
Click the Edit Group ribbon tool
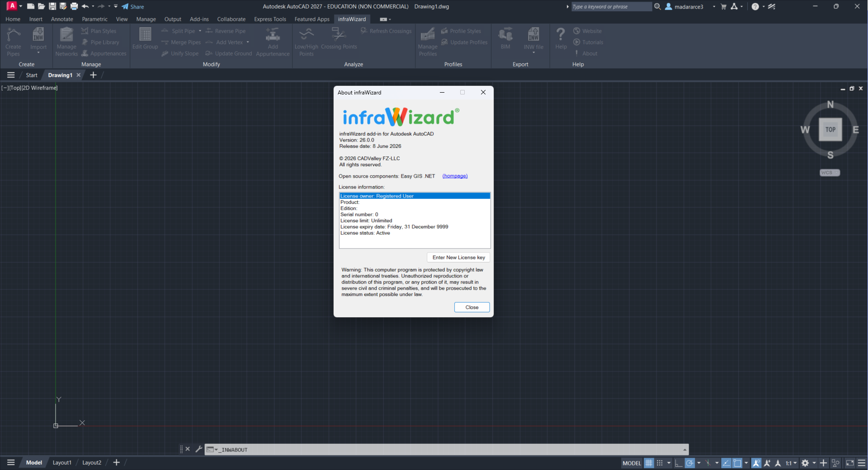(145, 38)
